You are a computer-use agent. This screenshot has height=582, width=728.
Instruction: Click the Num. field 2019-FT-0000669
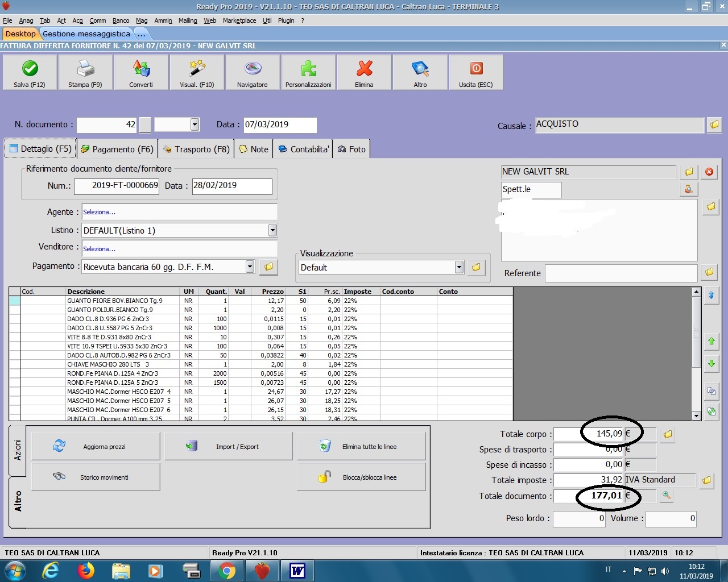click(x=117, y=185)
